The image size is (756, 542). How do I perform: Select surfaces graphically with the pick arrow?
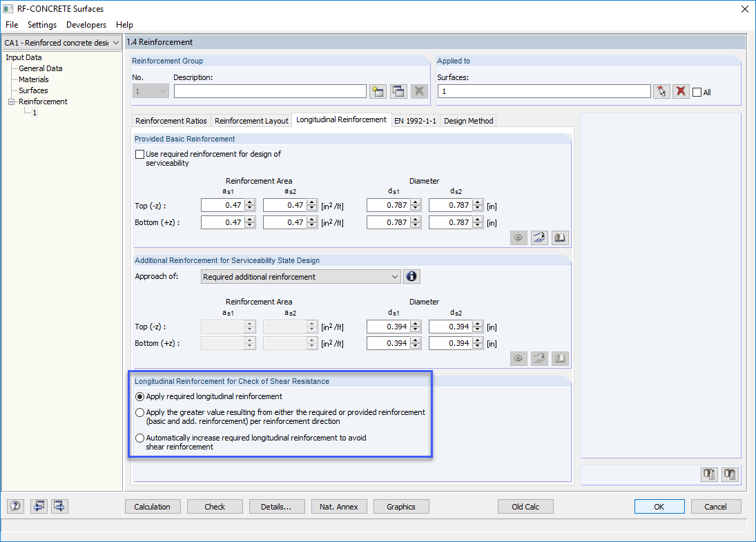(x=661, y=90)
